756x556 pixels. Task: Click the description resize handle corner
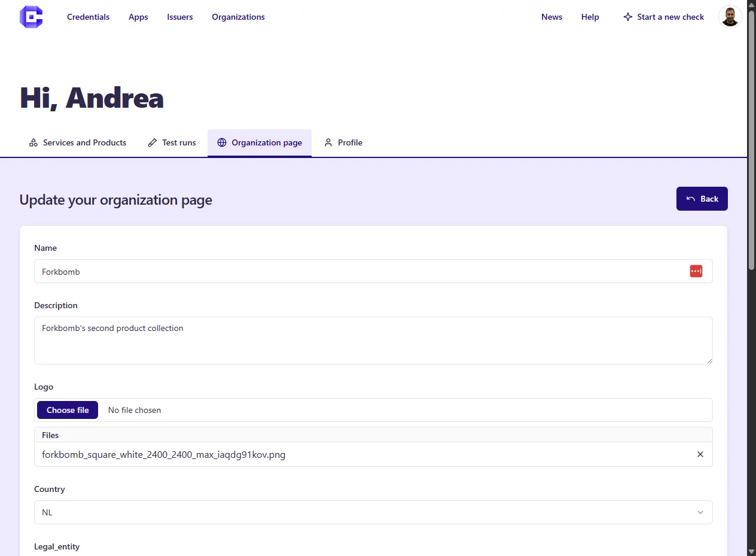click(x=709, y=361)
